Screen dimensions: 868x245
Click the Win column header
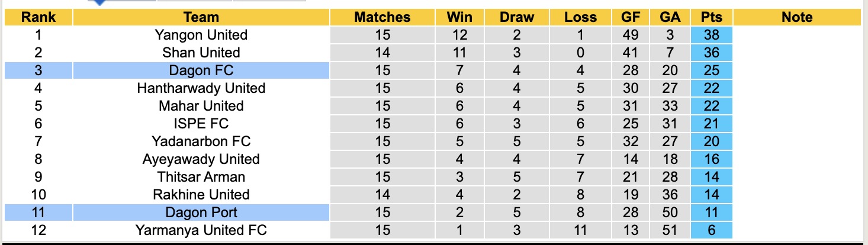pyautogui.click(x=459, y=17)
